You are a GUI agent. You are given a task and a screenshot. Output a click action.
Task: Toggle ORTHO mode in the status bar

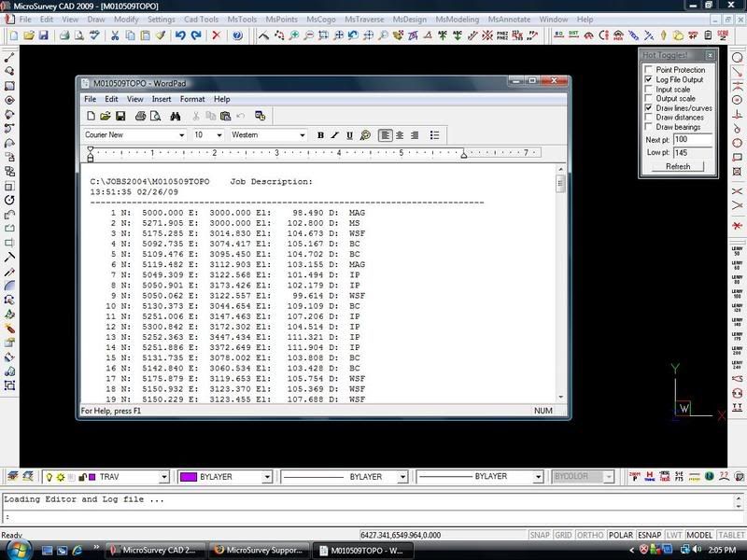590,535
